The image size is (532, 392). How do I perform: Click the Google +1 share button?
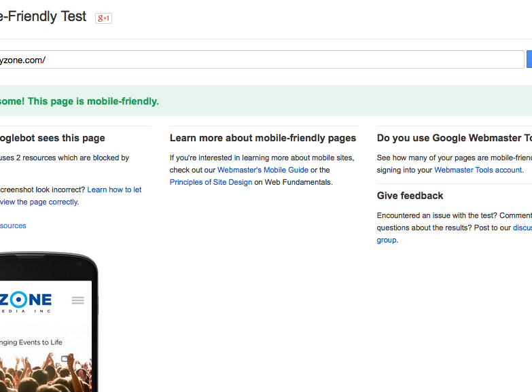click(x=103, y=18)
